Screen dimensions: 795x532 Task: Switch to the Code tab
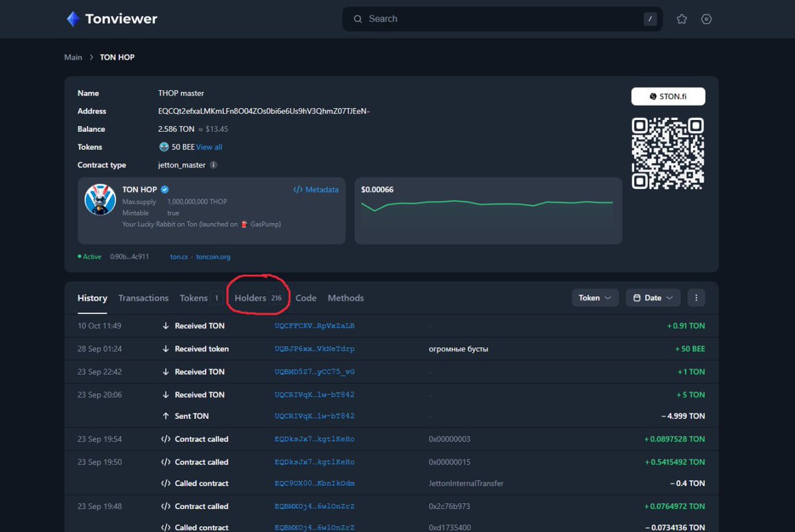point(306,298)
